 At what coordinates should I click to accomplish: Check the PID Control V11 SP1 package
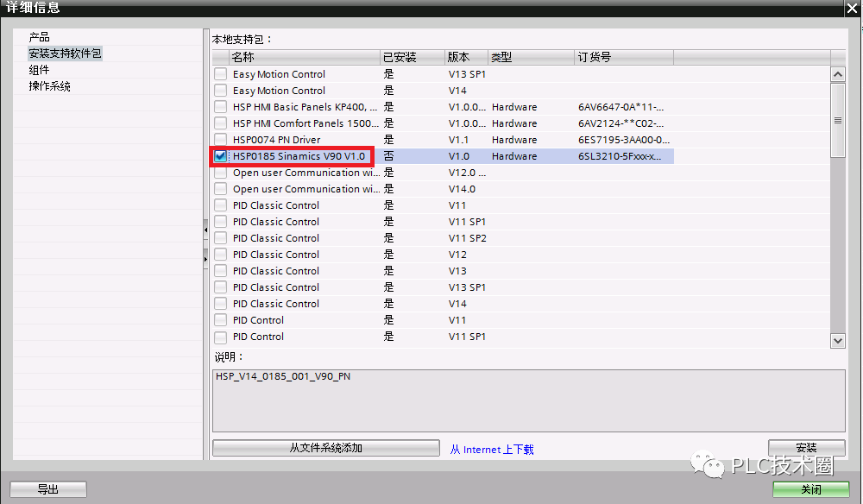pos(221,337)
